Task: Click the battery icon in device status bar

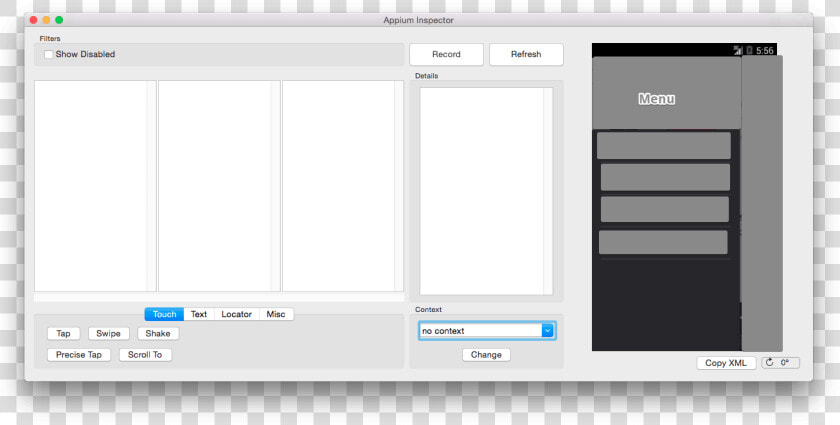Action: [x=749, y=50]
